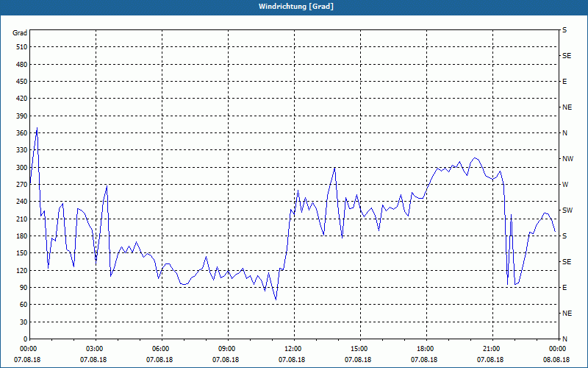Click the 180 degree axis label

(22, 236)
